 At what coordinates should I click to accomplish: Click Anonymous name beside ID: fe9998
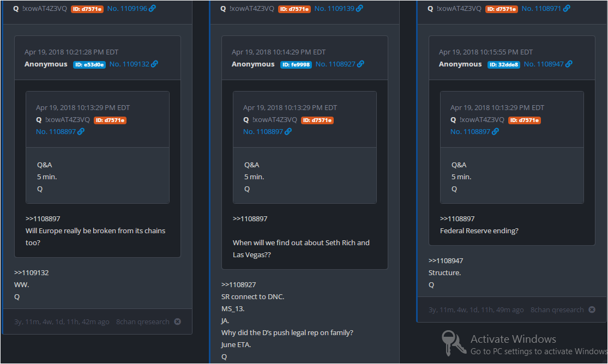click(253, 64)
